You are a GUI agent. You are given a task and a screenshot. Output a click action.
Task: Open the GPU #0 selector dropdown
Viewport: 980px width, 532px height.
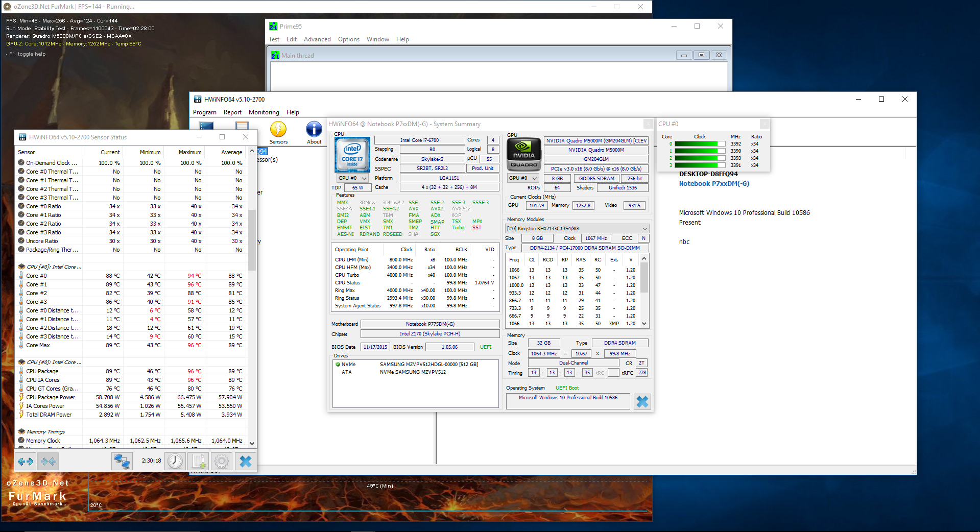[x=523, y=178]
